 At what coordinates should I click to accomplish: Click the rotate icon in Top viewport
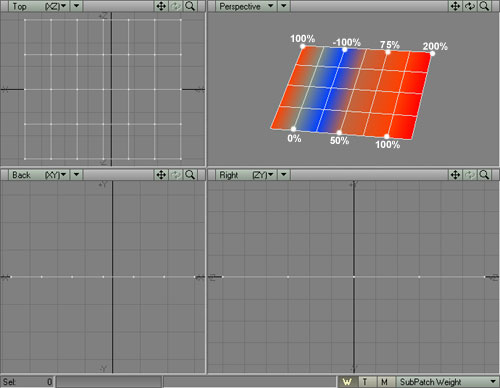[176, 6]
